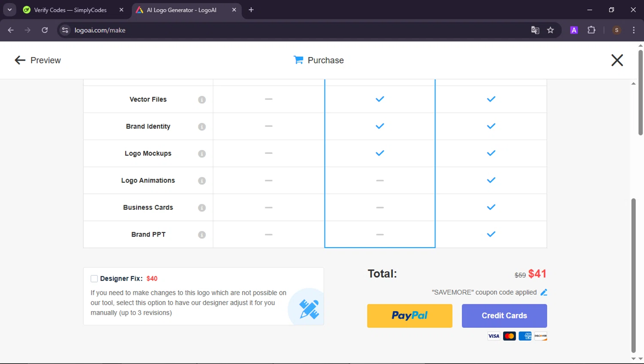
Task: Click the inner dialog scrollbar thumb
Action: click(x=633, y=275)
